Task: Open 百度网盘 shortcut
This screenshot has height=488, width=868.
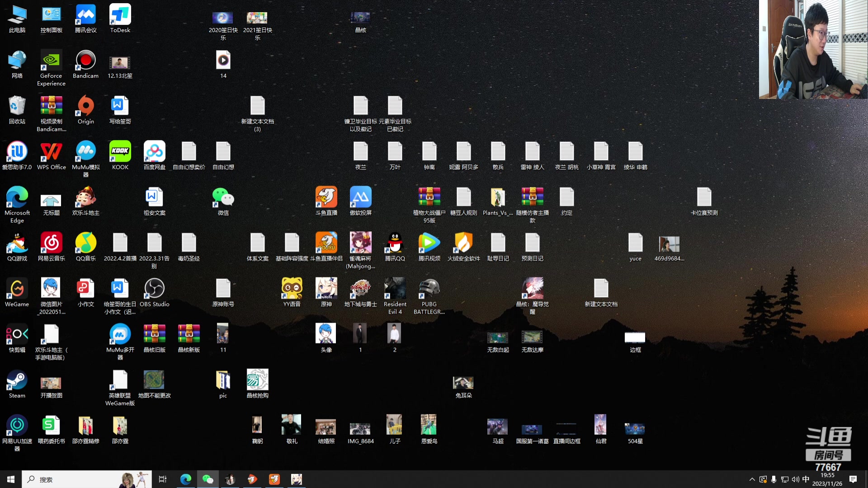Action: click(x=155, y=155)
